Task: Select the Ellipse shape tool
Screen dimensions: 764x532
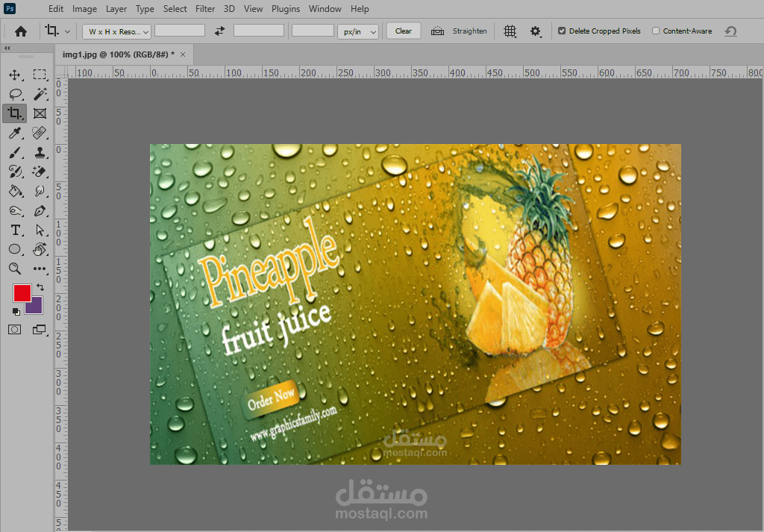Action: click(15, 249)
